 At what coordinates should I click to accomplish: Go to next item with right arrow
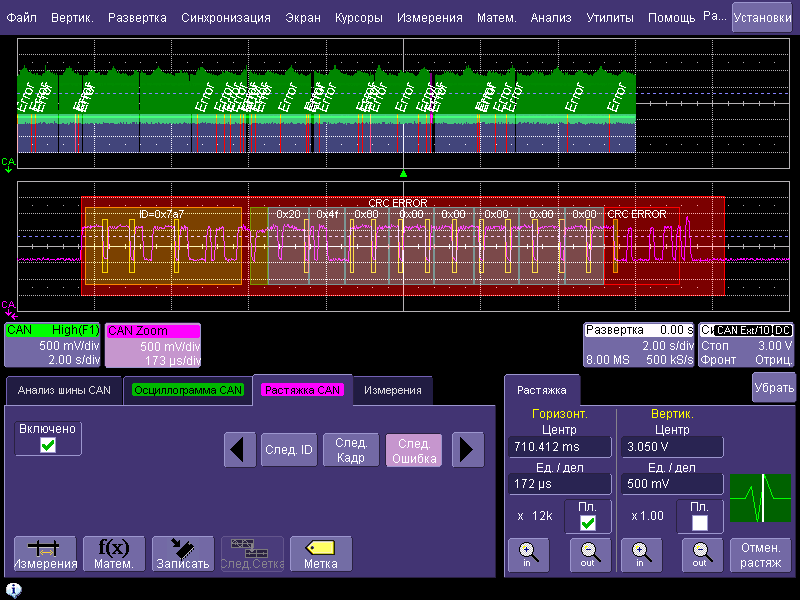point(467,450)
